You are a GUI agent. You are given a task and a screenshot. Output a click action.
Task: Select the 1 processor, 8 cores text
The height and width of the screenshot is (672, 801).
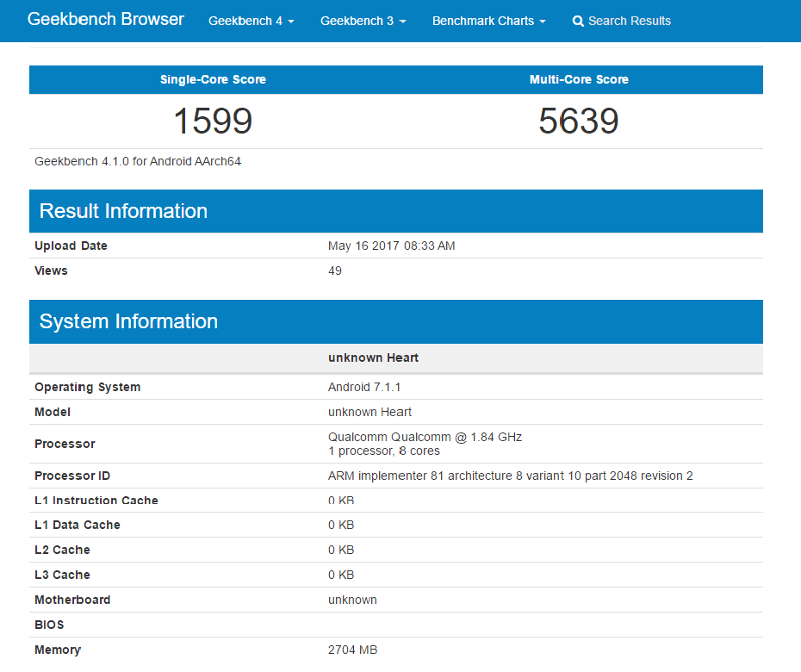click(383, 451)
